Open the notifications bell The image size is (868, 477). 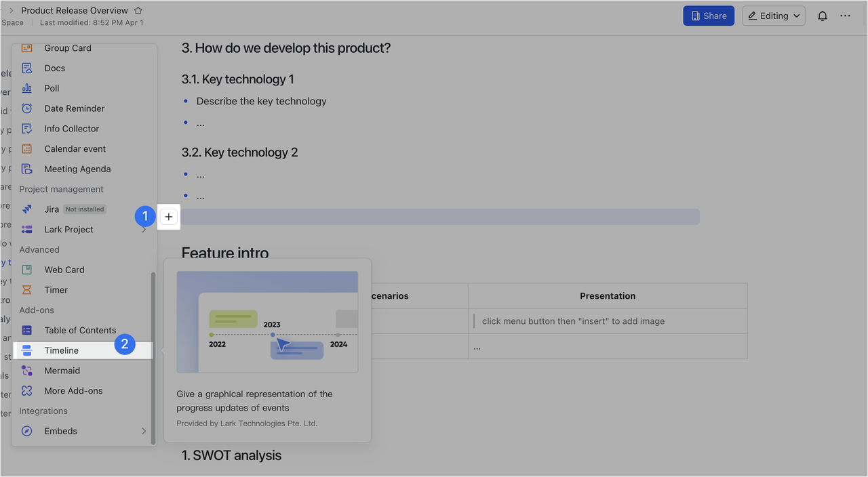(x=822, y=16)
